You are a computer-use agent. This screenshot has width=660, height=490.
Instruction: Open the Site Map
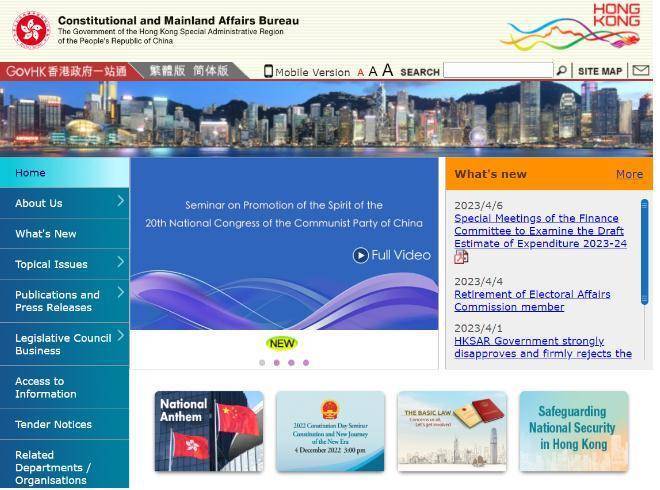[600, 71]
